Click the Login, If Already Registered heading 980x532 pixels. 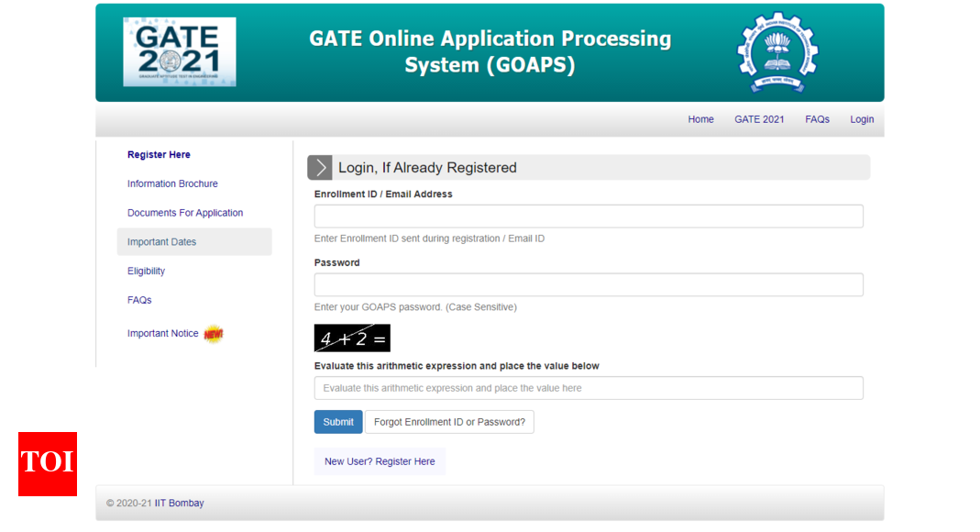point(427,168)
